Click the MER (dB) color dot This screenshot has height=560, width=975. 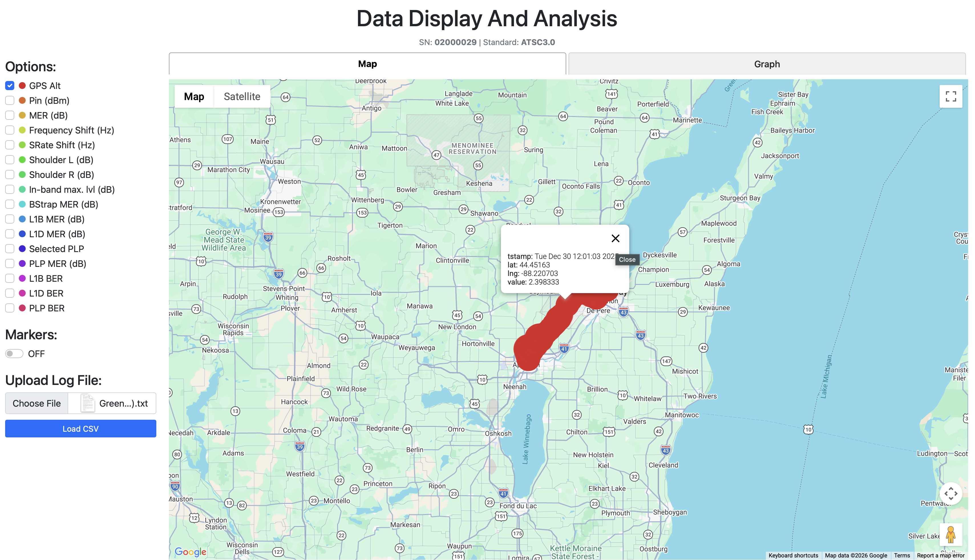tap(22, 115)
